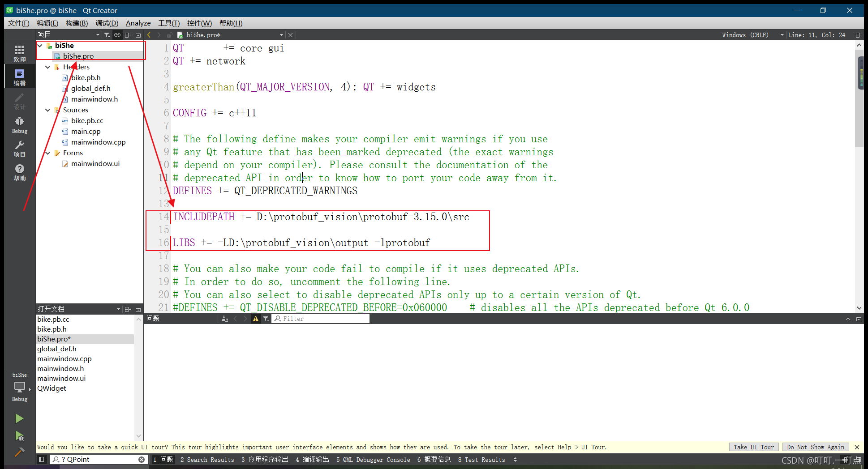The width and height of the screenshot is (868, 469).
Task: Open the bIShe kit selector monitor icon
Action: (19, 387)
